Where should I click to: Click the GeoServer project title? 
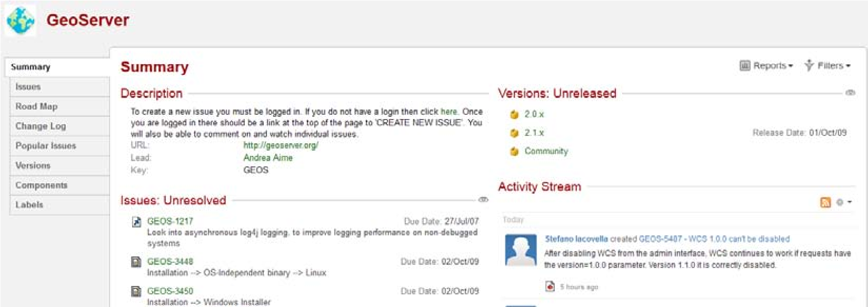pos(88,20)
